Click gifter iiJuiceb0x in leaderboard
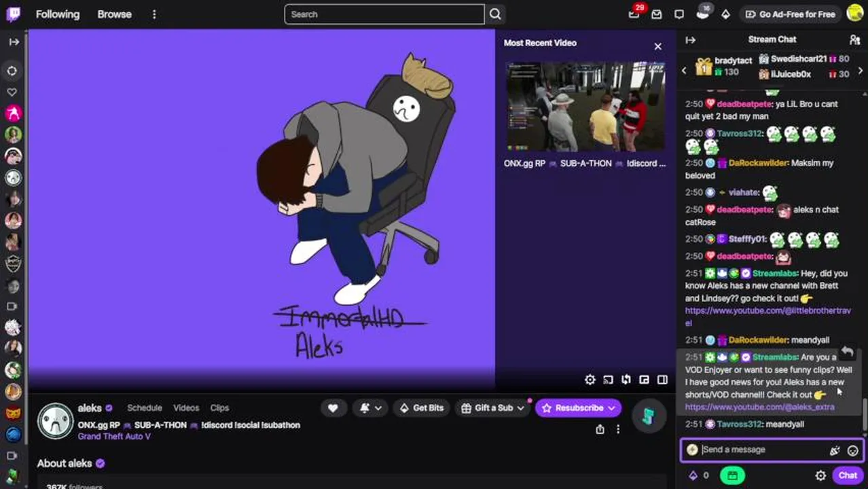868x489 pixels. click(x=803, y=74)
